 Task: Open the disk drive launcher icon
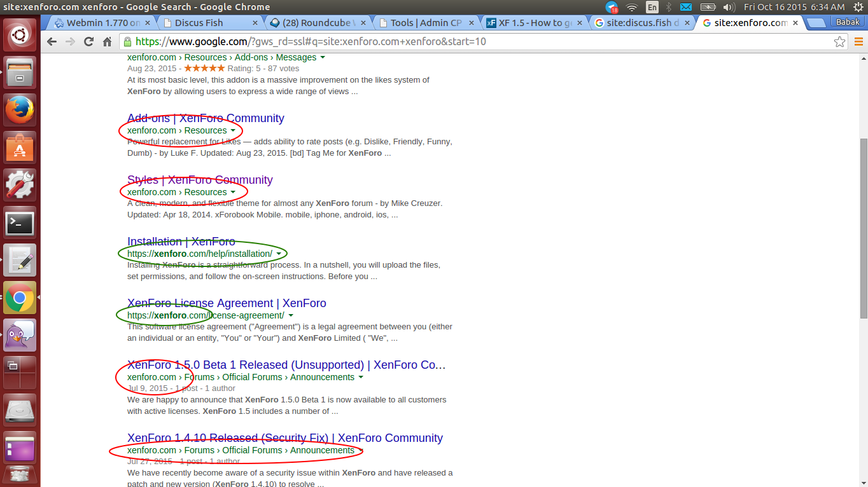(20, 410)
